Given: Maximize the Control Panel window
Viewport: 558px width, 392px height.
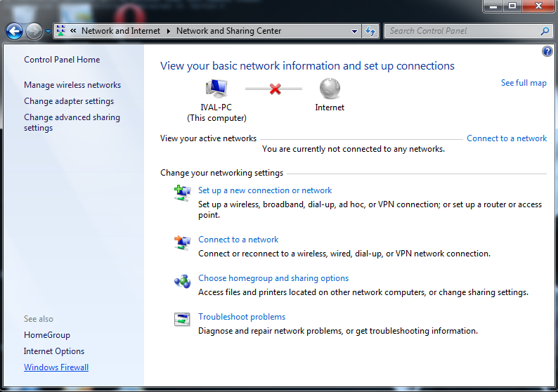Looking at the screenshot, I should coord(512,6).
